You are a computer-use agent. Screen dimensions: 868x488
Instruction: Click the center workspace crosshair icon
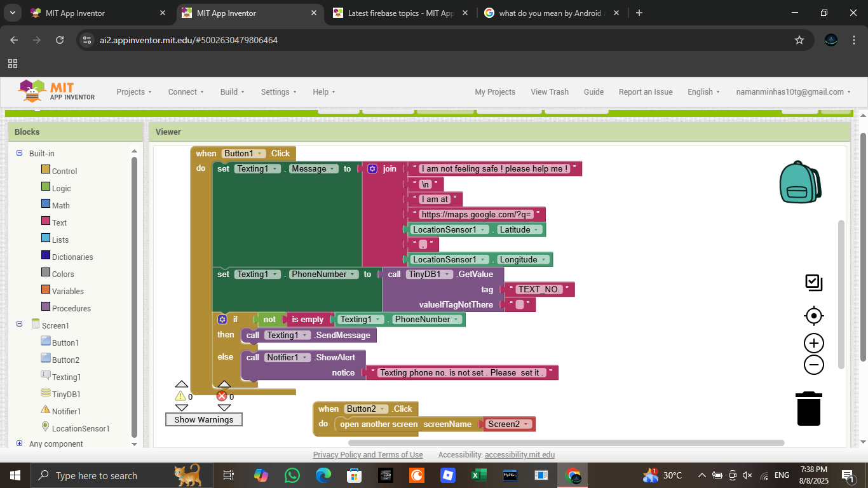813,316
